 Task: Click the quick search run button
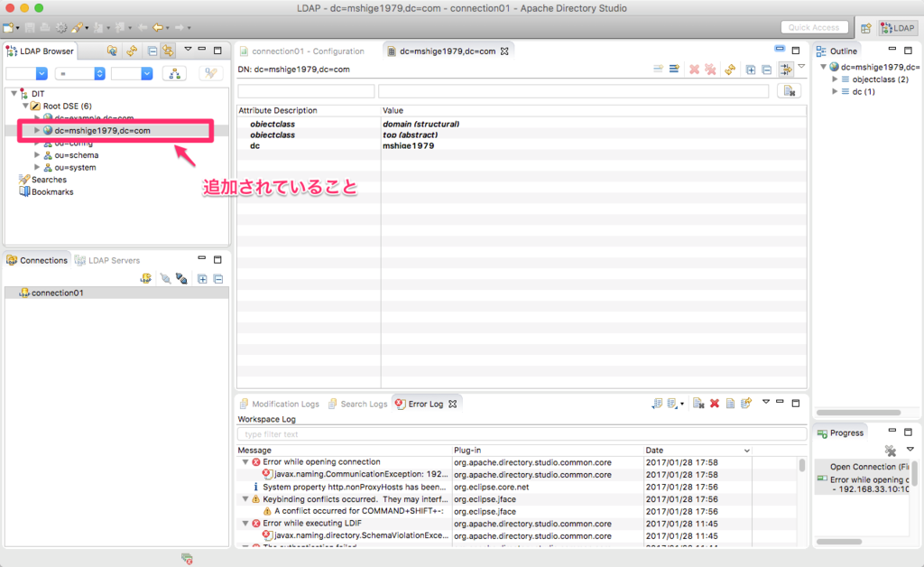pyautogui.click(x=210, y=74)
